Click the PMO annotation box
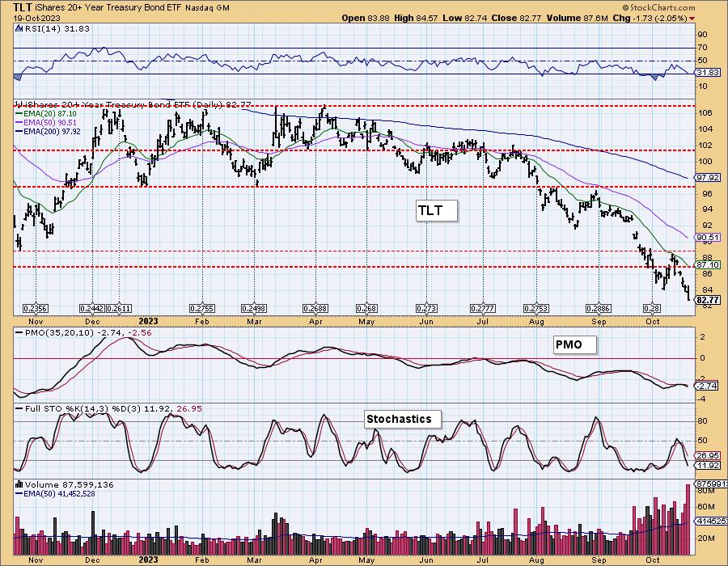 575,344
